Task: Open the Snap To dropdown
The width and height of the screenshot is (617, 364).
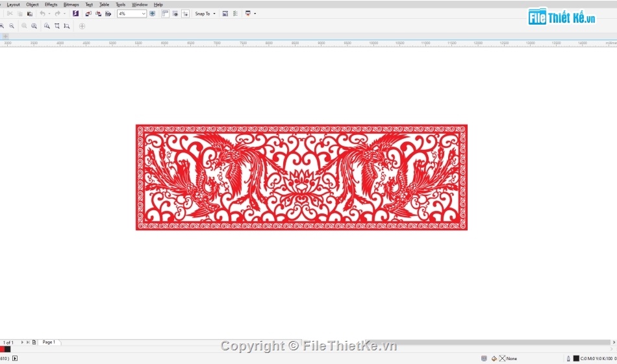Action: click(205, 14)
